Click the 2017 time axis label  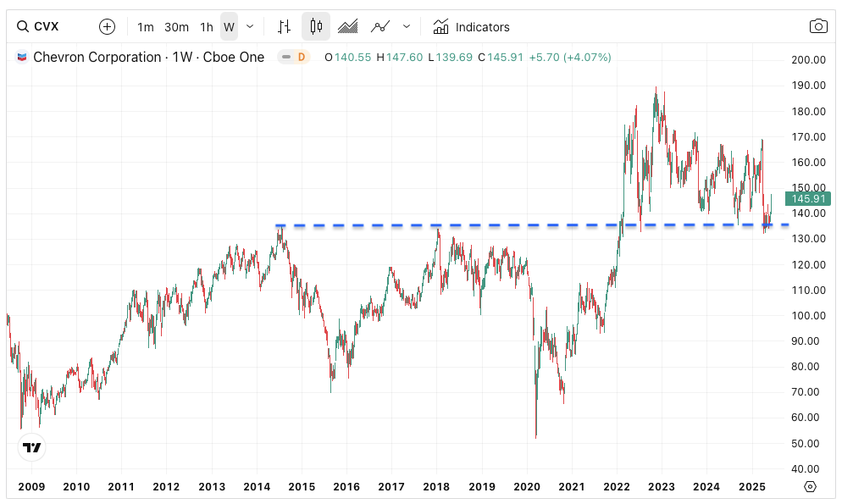[x=391, y=487]
